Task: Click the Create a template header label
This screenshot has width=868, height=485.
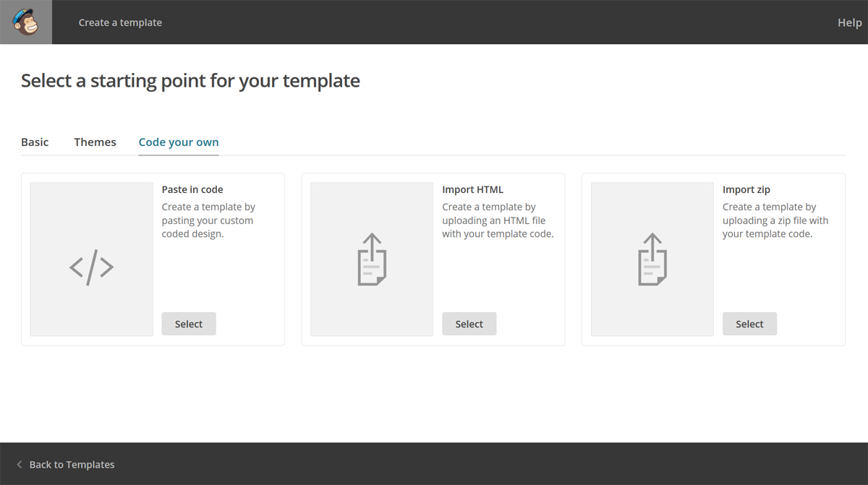Action: tap(120, 22)
